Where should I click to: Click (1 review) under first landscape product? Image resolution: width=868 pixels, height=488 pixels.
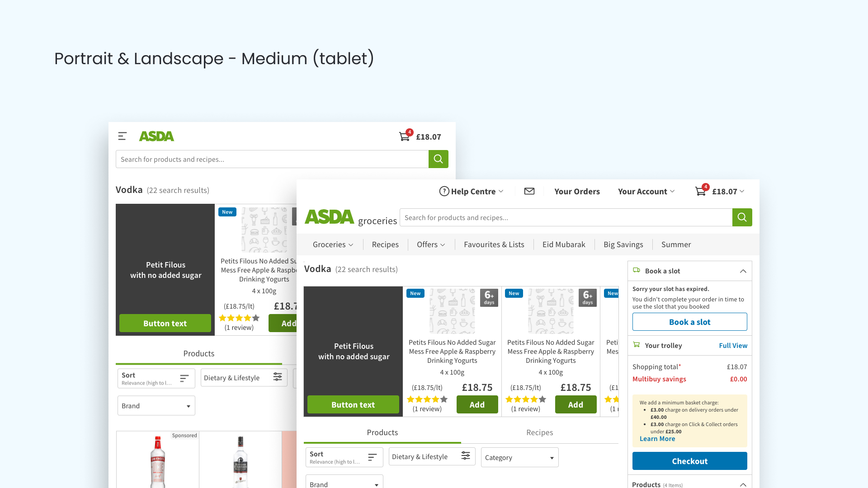tap(427, 408)
